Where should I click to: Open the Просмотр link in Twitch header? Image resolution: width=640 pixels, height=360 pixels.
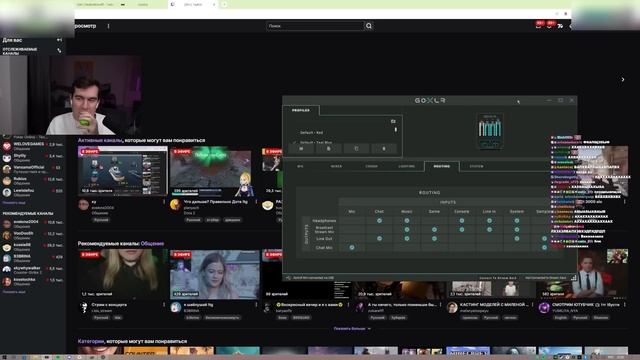point(85,26)
